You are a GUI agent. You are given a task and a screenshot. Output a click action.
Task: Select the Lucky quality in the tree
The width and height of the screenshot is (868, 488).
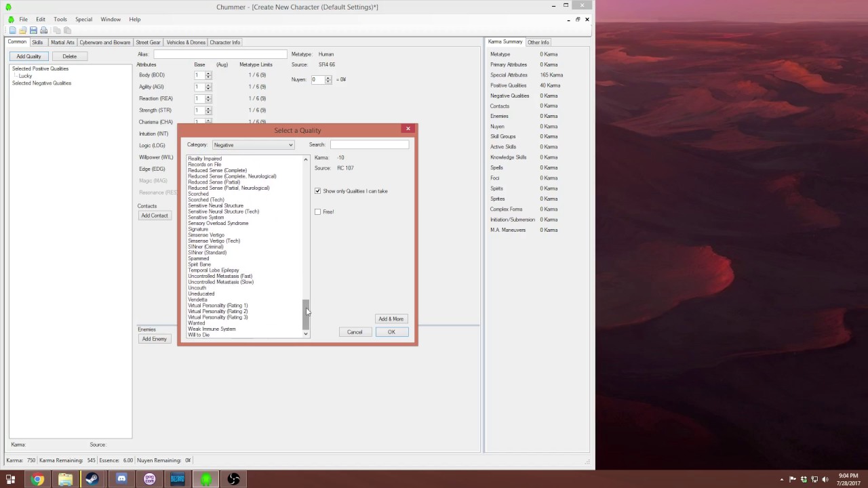point(26,76)
